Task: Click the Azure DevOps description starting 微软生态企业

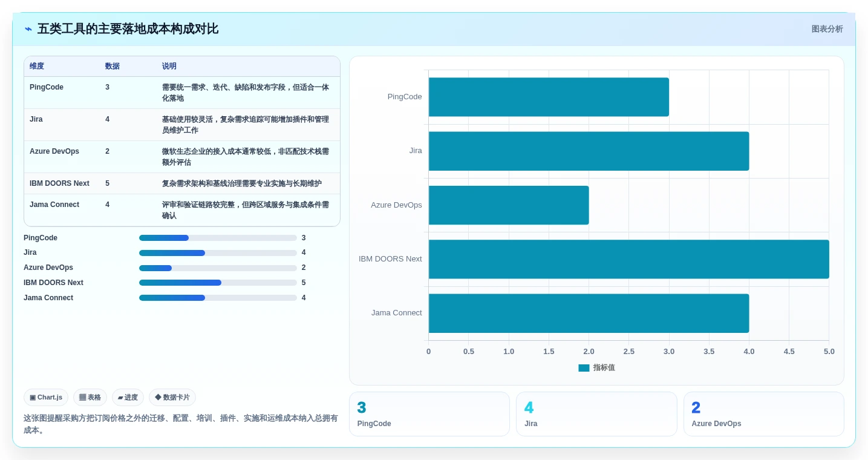Action: pyautogui.click(x=246, y=157)
